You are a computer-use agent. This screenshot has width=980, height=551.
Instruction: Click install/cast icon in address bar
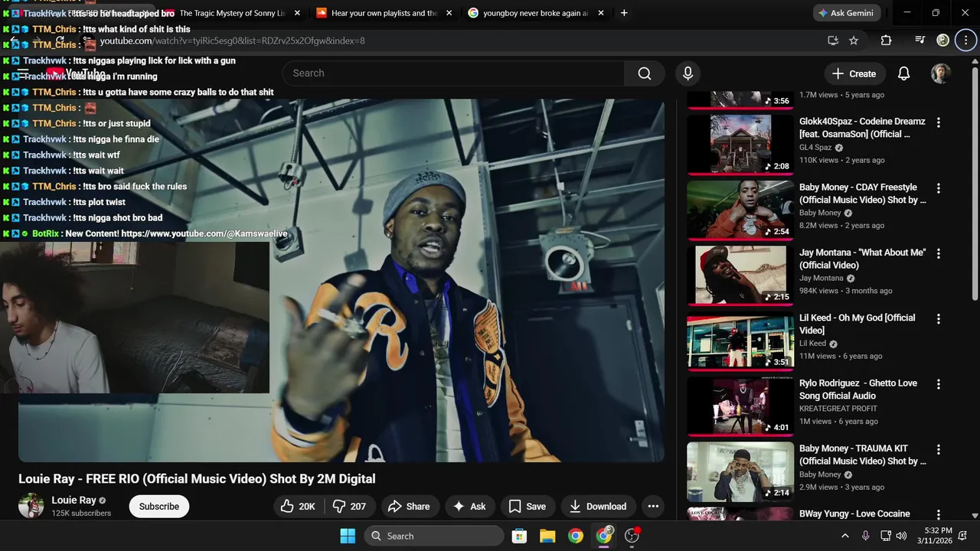click(x=833, y=41)
